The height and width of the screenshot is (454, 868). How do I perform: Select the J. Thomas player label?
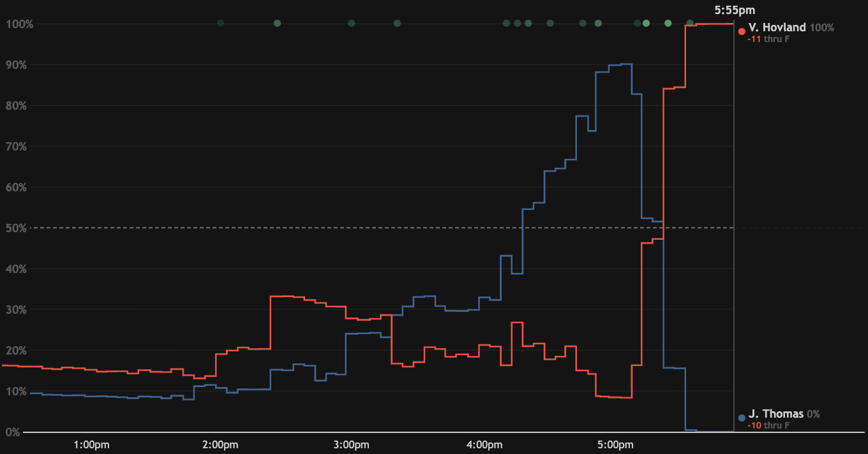775,414
